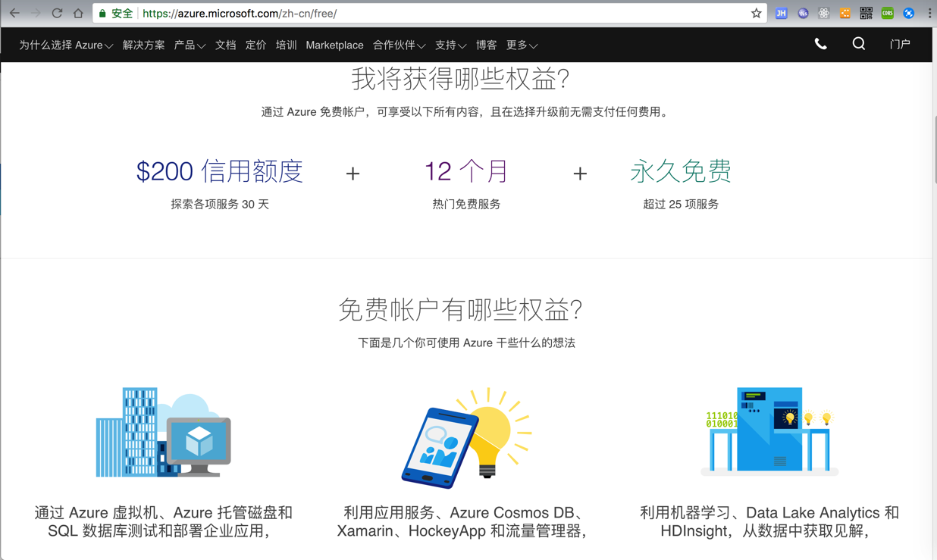The width and height of the screenshot is (937, 560).
Task: Go back with the browser back arrow
Action: tap(14, 13)
